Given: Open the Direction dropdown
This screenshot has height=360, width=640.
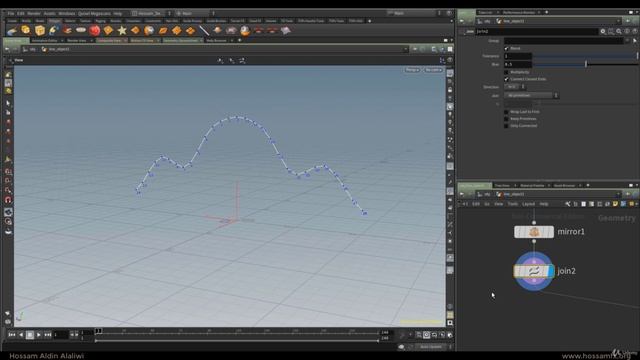Looking at the screenshot, I should coord(514,87).
